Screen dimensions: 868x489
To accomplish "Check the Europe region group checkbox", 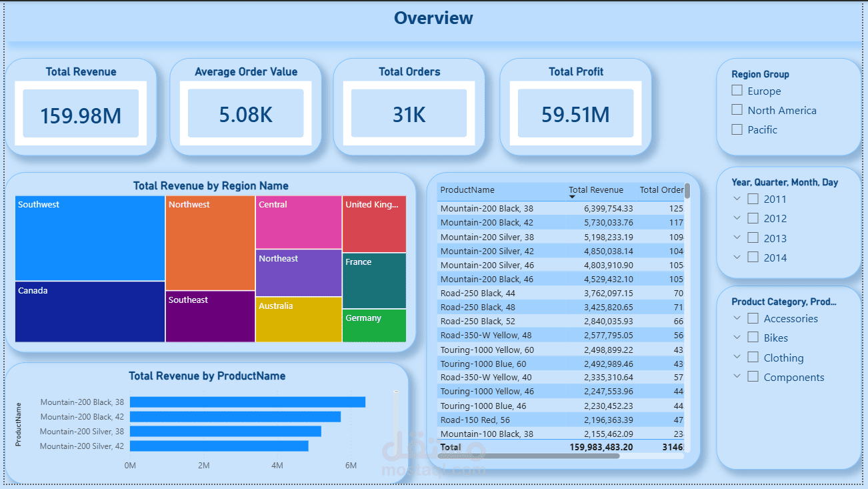I will (x=737, y=90).
